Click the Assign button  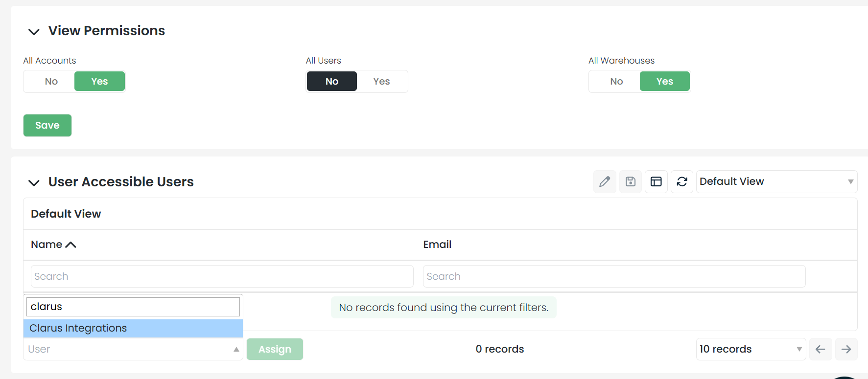[x=275, y=349]
